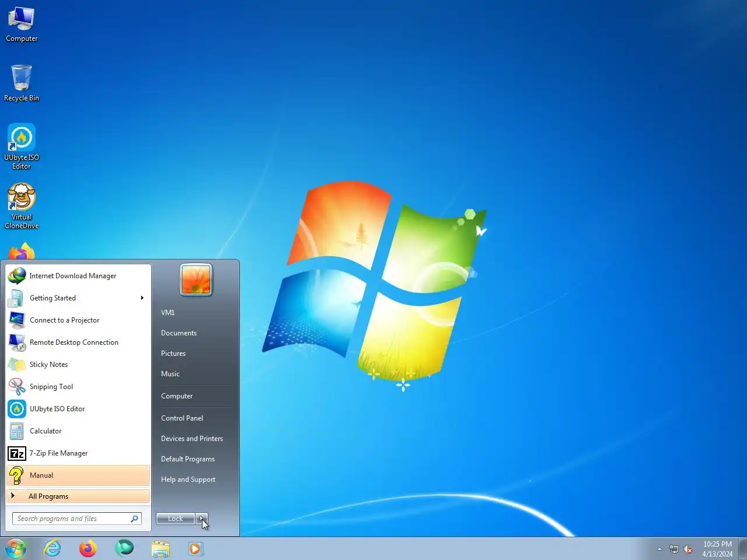The image size is (747, 560).
Task: Open Internet Download Manager icon in Start menu
Action: 17,276
